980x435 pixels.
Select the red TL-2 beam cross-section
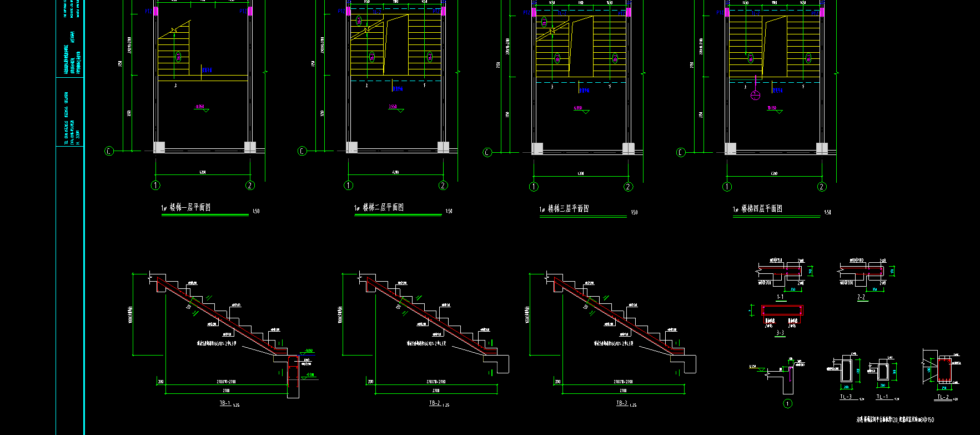(944, 369)
